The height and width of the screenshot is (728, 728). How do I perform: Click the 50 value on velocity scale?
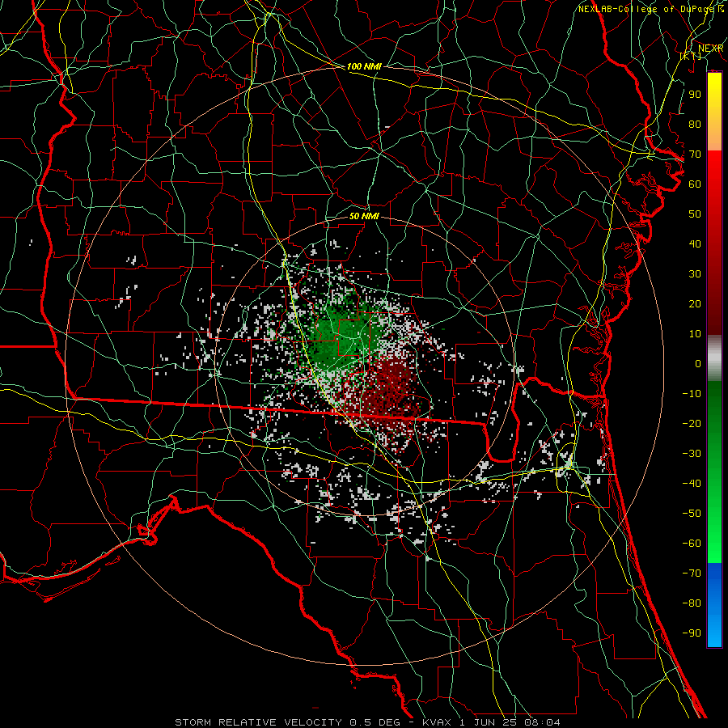695,214
